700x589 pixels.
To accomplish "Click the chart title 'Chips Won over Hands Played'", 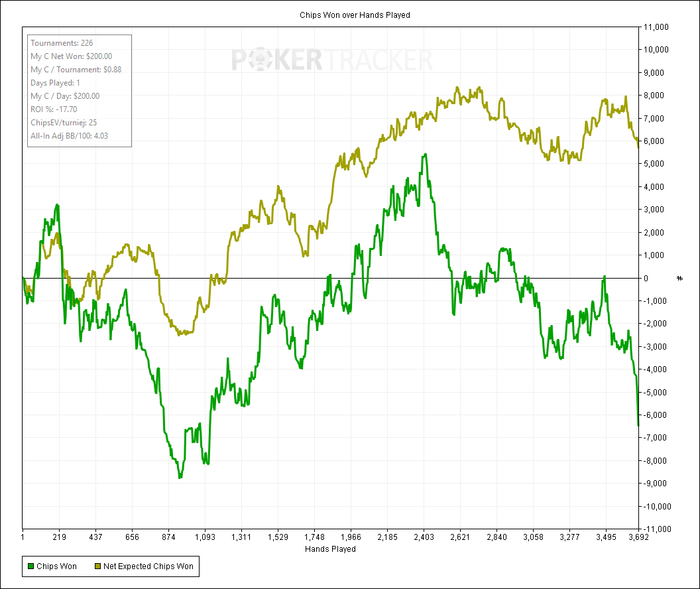I will (355, 15).
